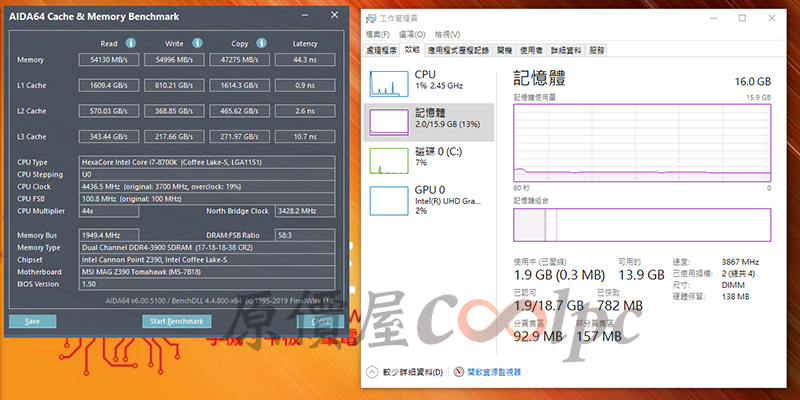800x400 pixels.
Task: Select the 記憶體 sidebar thumbnail
Action: [389, 122]
